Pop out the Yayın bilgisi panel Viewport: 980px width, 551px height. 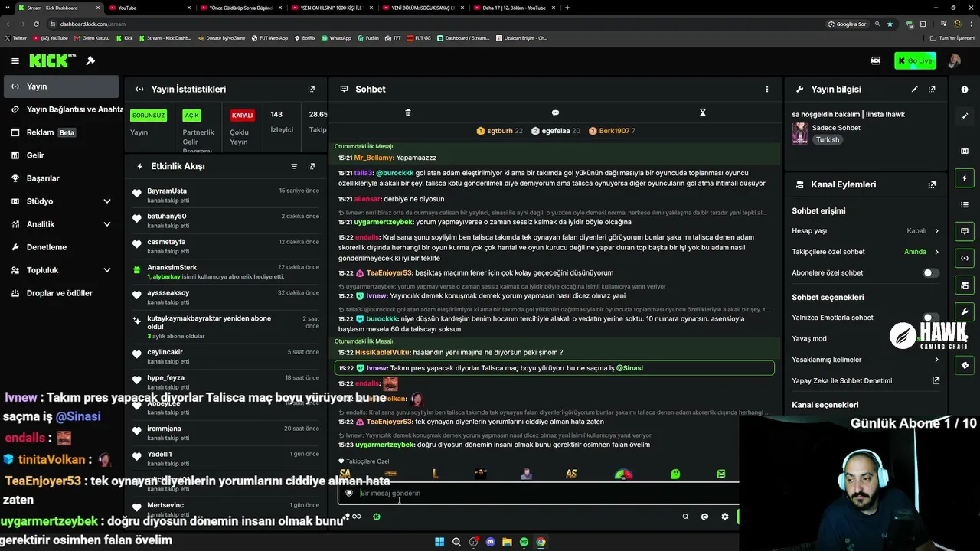pyautogui.click(x=932, y=89)
